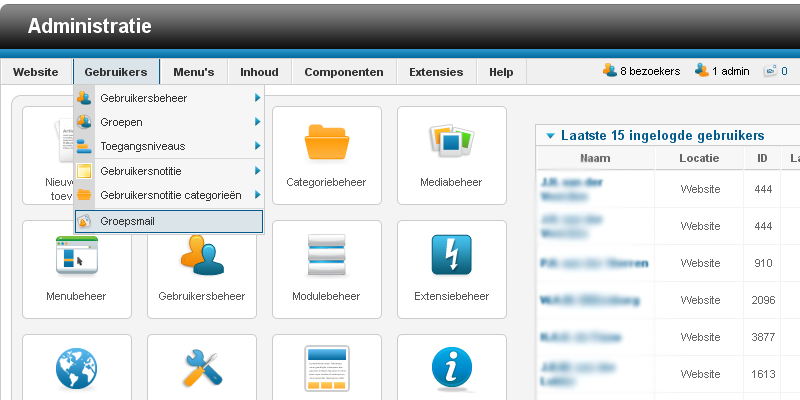Screen dimensions: 800x400
Task: Click the Gebruikersnotitie note icon
Action: click(x=84, y=171)
